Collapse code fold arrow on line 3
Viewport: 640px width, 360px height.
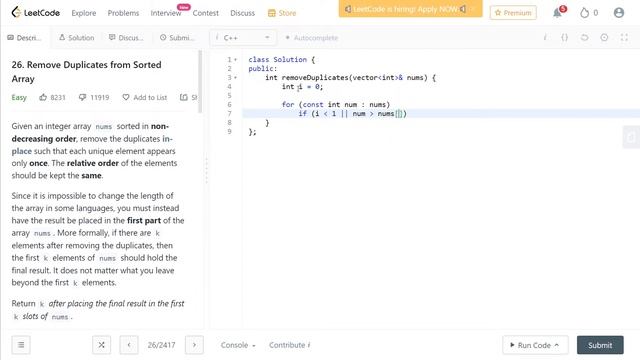coord(236,78)
